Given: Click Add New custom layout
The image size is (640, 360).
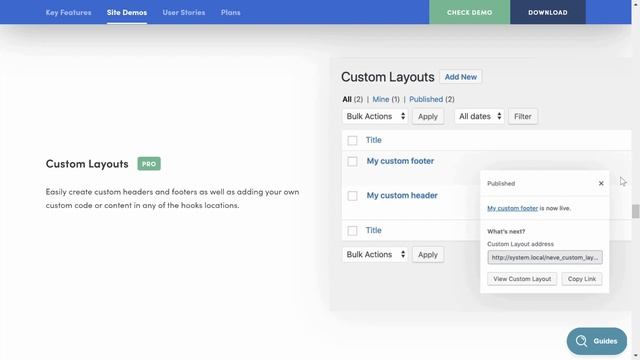Looking at the screenshot, I should [x=460, y=77].
